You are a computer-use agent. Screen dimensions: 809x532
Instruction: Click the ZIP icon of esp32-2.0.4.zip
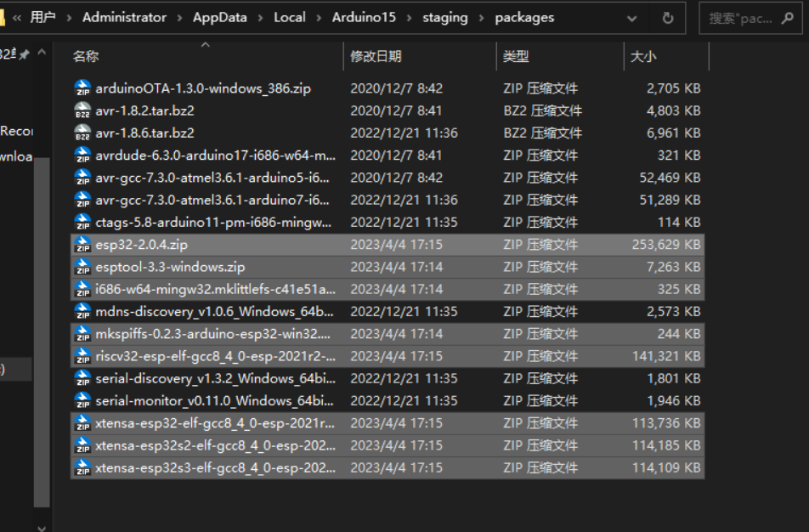(x=82, y=245)
